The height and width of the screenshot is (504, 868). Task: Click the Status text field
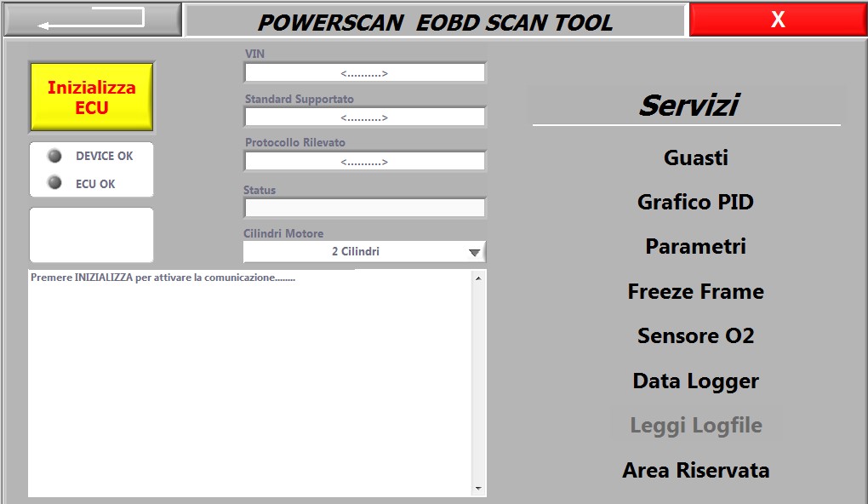click(364, 208)
